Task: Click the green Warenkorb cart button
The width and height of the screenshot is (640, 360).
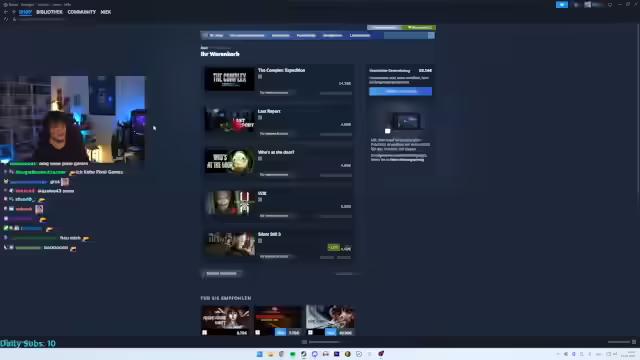Action: click(x=419, y=27)
